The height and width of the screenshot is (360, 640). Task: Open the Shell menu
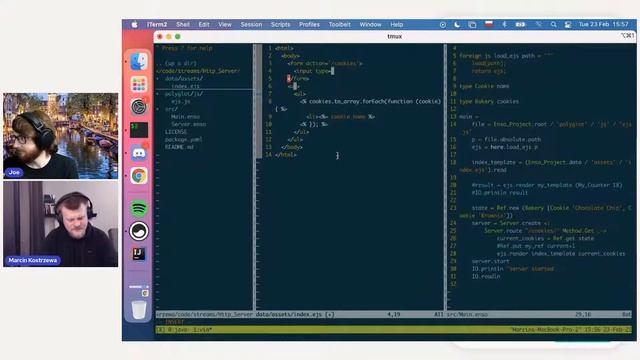pos(183,24)
